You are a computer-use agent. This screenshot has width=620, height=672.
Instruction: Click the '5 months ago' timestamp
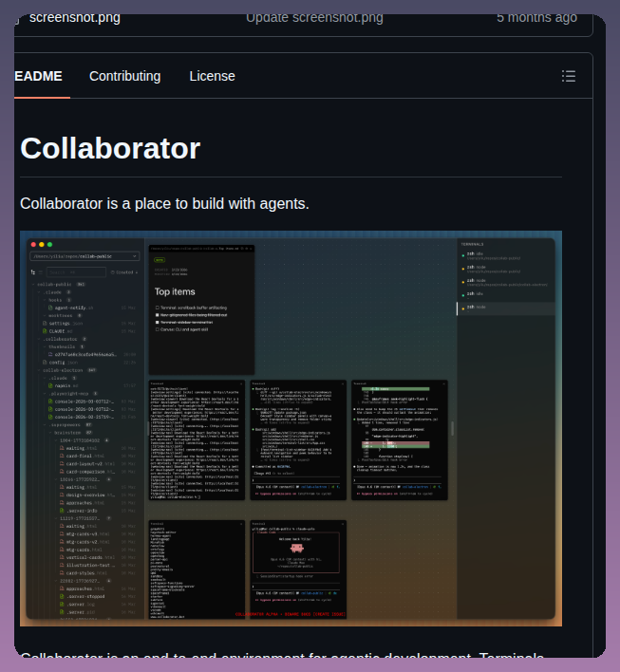tap(536, 18)
